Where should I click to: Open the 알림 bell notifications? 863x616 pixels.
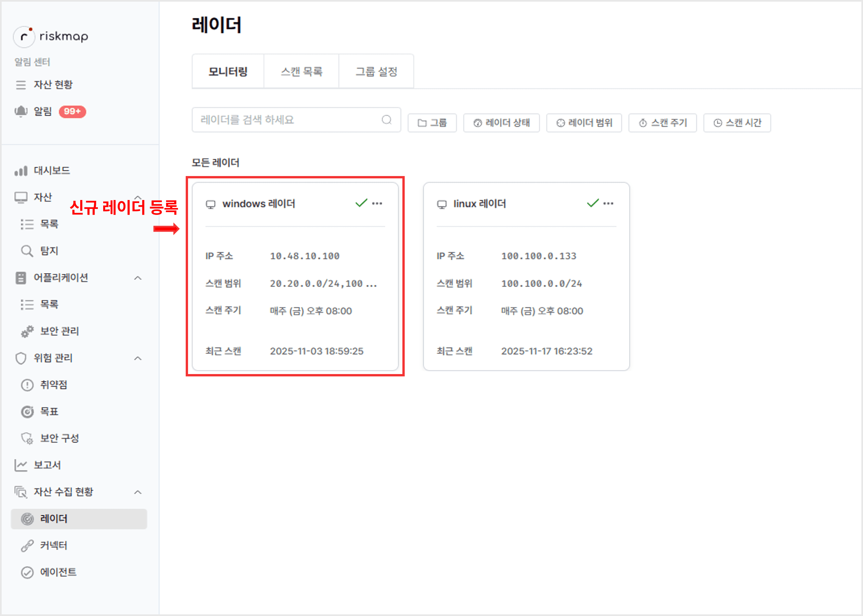point(21,111)
